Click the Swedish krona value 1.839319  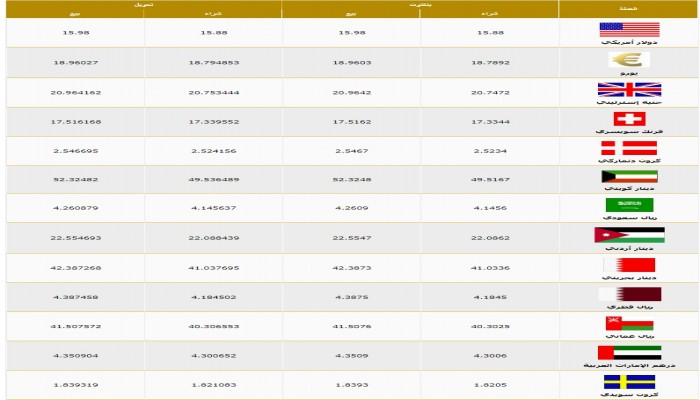76,385
